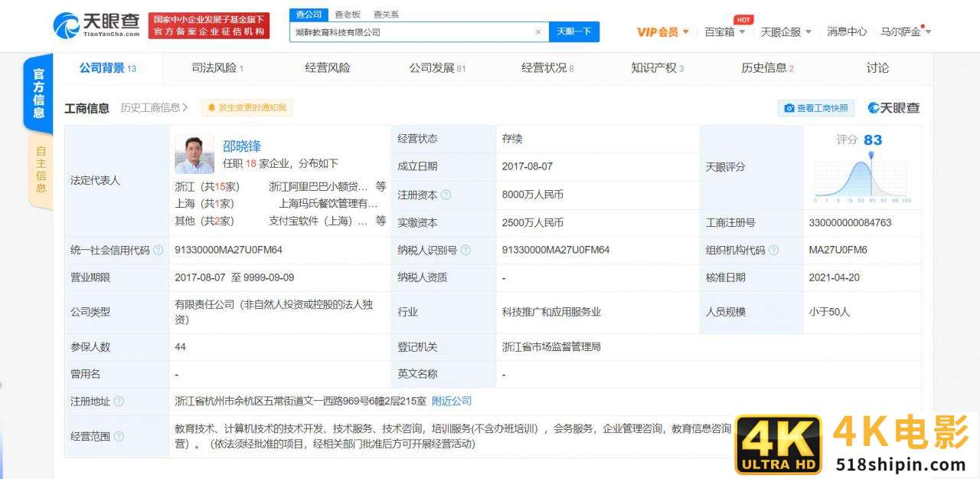Clear search box with X icon
This screenshot has width=980, height=479.
coord(537,32)
